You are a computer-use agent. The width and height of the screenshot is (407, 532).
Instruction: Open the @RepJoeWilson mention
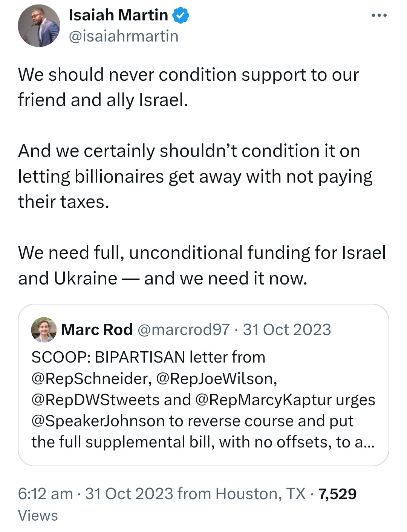216,378
